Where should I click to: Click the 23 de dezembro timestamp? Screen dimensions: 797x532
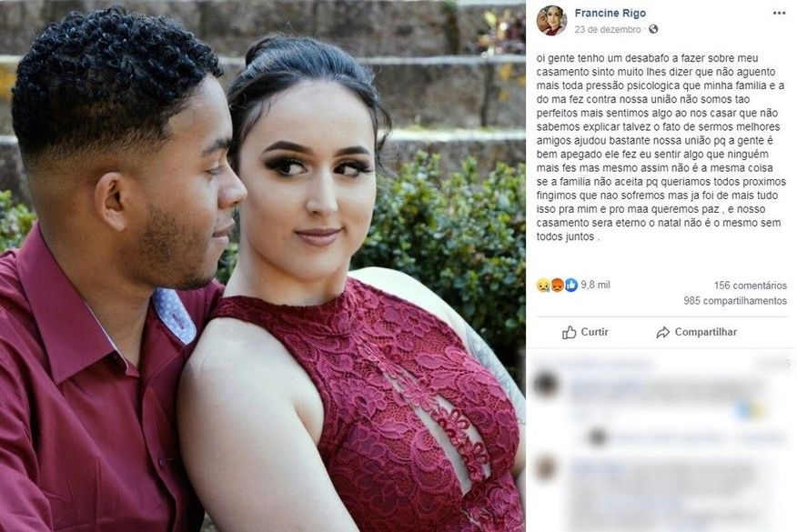click(x=608, y=29)
